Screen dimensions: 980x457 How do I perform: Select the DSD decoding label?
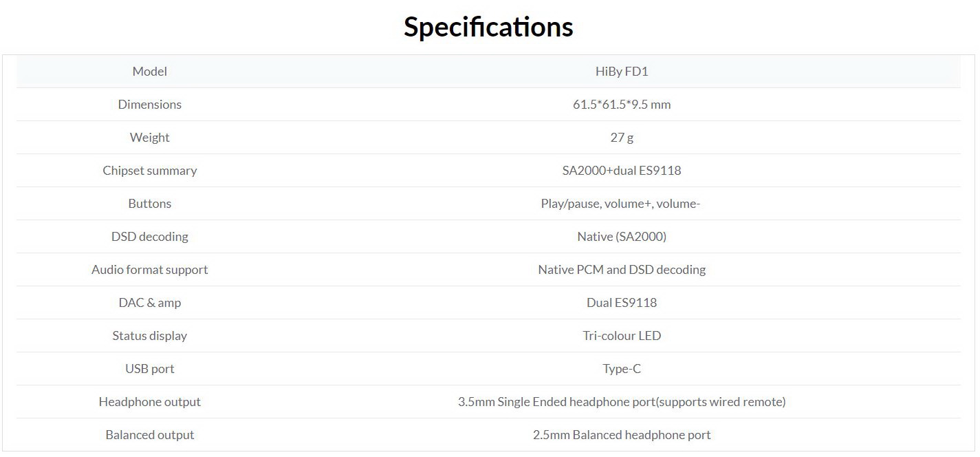click(x=149, y=237)
